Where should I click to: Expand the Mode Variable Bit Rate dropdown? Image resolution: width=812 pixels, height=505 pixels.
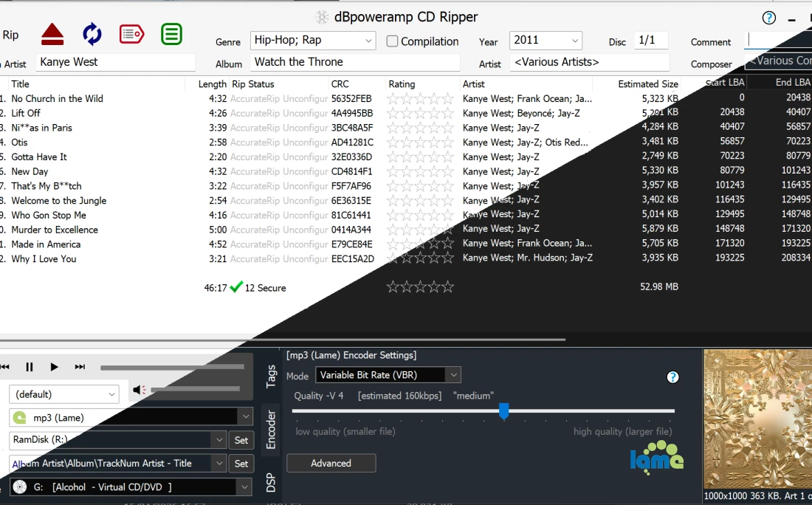tap(454, 375)
